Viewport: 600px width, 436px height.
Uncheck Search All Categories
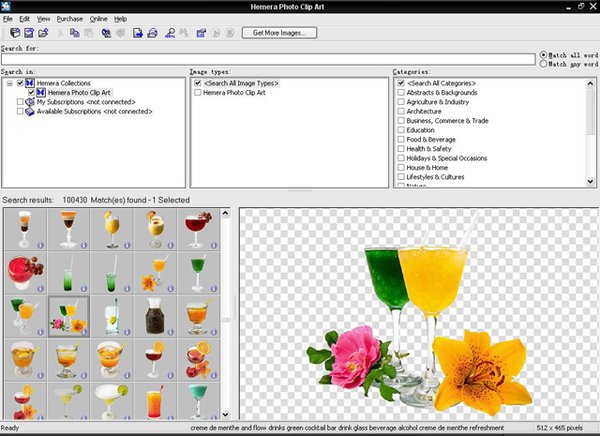click(x=401, y=83)
